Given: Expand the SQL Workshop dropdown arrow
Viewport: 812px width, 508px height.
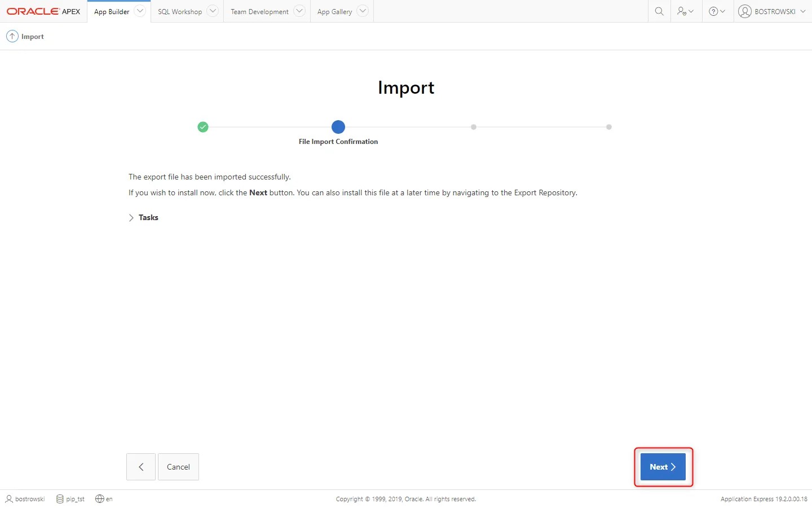Looking at the screenshot, I should (213, 11).
